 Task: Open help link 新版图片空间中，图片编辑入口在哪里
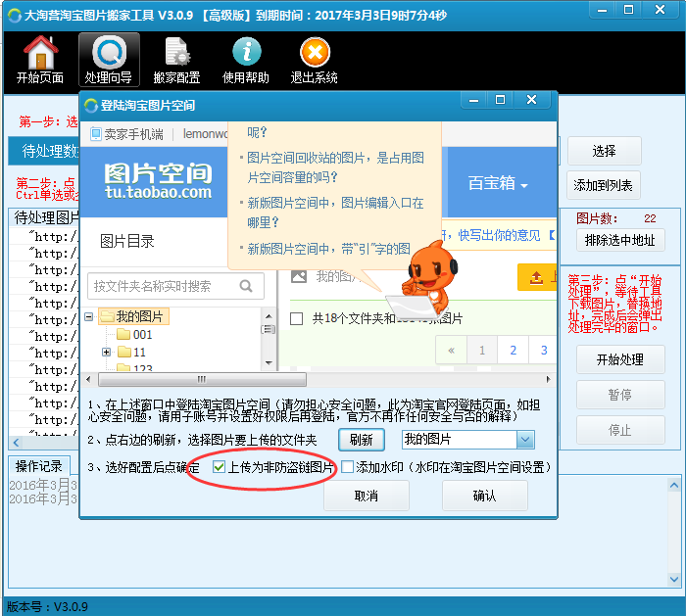335,213
